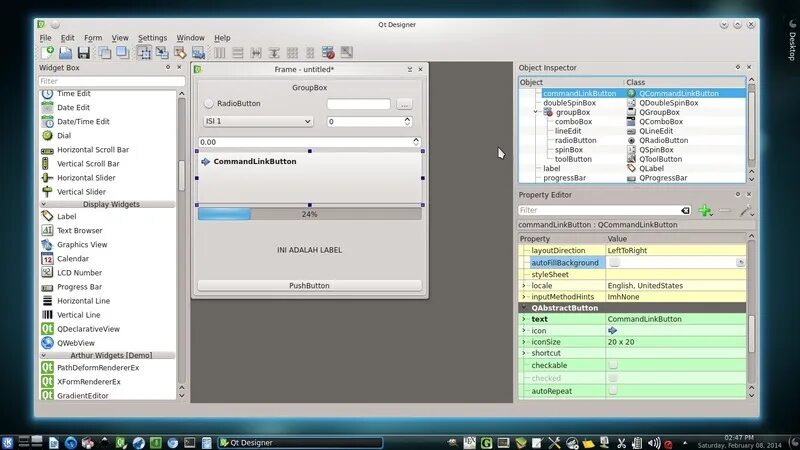This screenshot has height=450, width=800.
Task: Select the RadioButton on the form
Action: (x=233, y=104)
